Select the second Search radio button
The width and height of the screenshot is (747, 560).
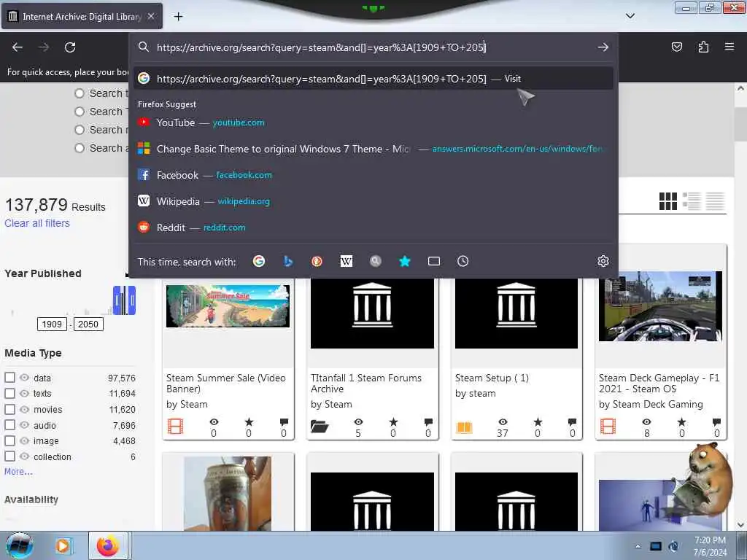click(x=80, y=112)
